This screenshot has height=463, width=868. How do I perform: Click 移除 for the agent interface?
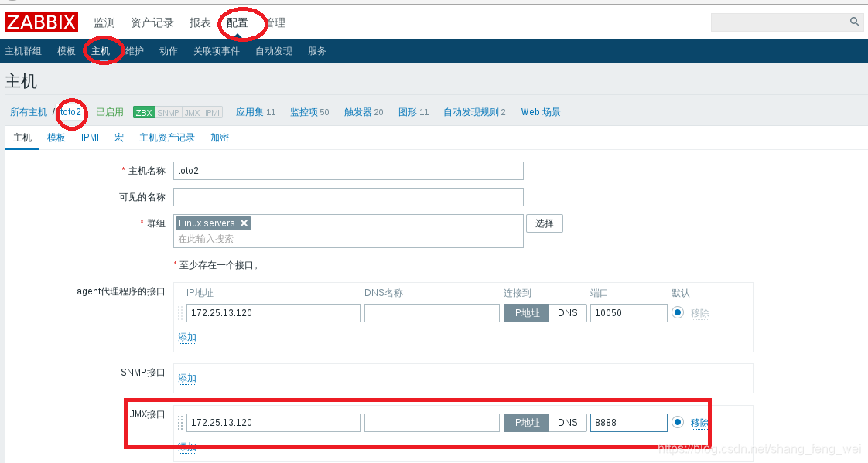click(699, 313)
